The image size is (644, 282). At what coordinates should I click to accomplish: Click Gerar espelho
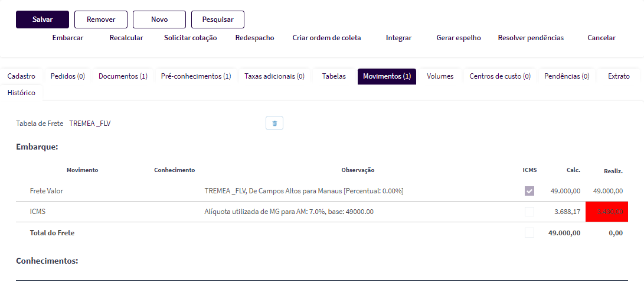coord(459,38)
